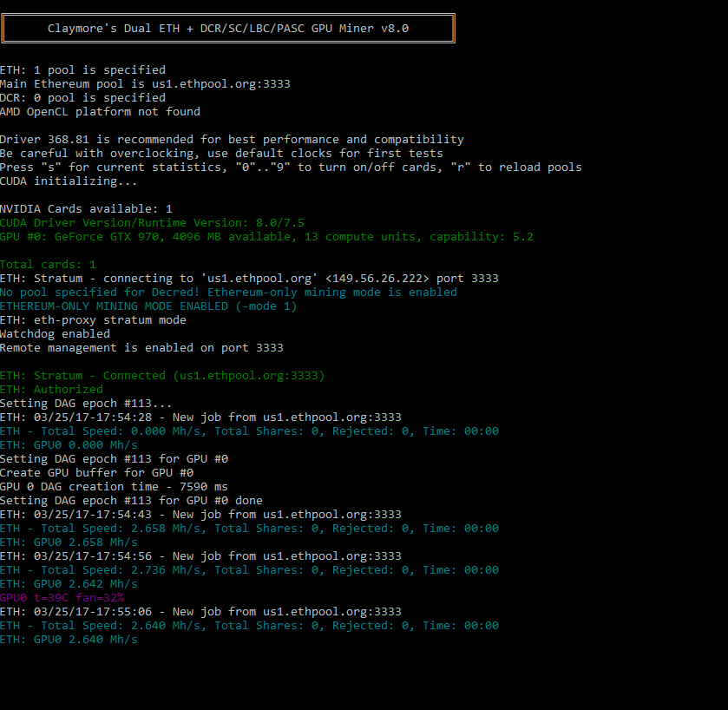Viewport: 728px width, 710px height.
Task: Click the 'AMD OpenCL platform not found' message
Action: pyautogui.click(x=100, y=112)
